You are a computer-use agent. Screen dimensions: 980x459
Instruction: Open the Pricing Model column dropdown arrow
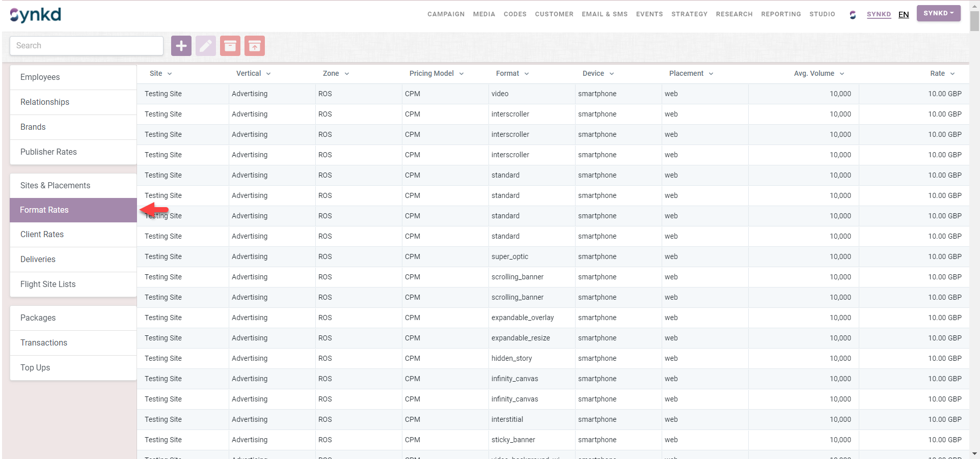coord(461,74)
